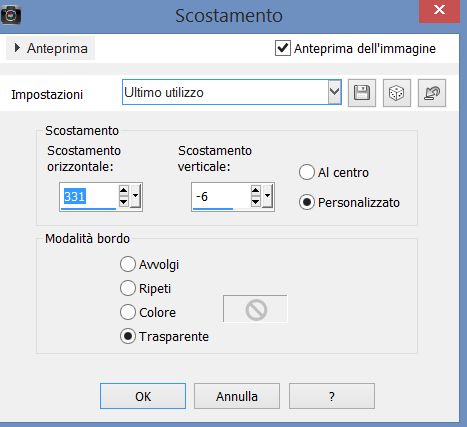Click the reset to default icon

tap(432, 93)
